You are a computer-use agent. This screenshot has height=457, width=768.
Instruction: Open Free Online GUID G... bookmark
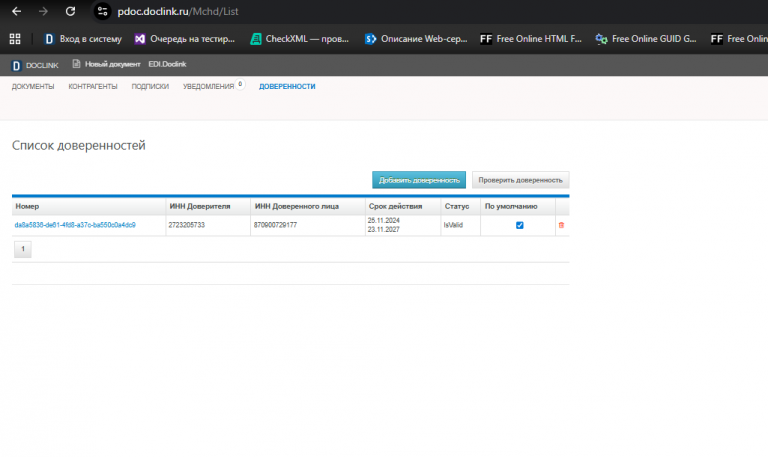pos(646,39)
